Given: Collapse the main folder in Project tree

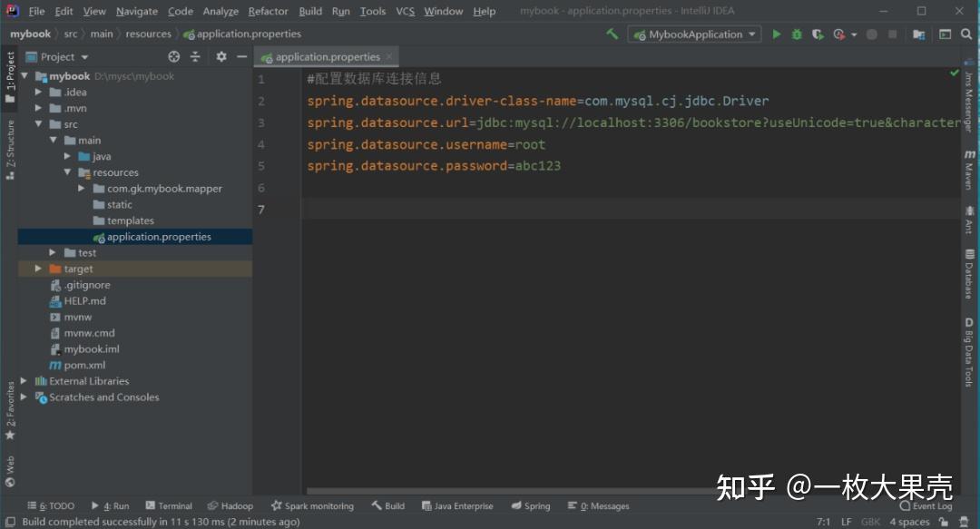Looking at the screenshot, I should point(54,140).
